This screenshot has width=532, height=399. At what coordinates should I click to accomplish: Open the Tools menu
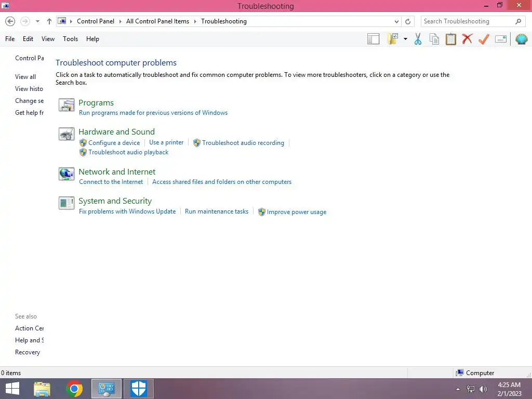point(70,39)
